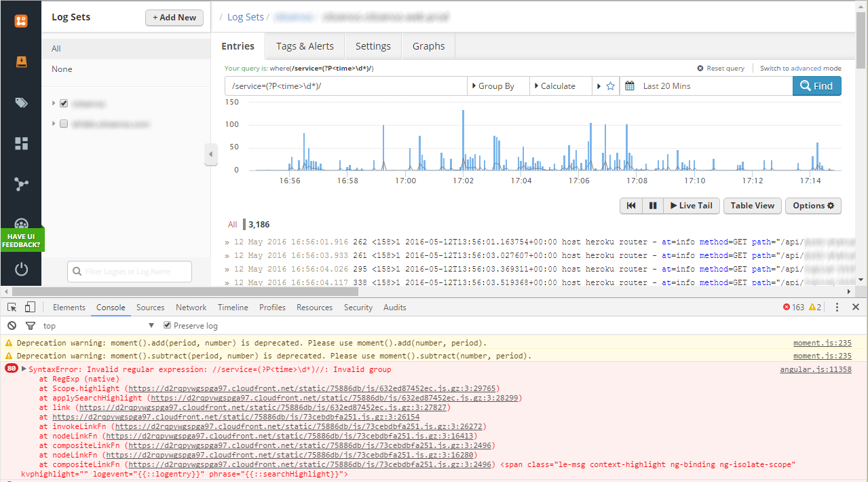Click the red error count 163
868x482 pixels.
point(793,308)
